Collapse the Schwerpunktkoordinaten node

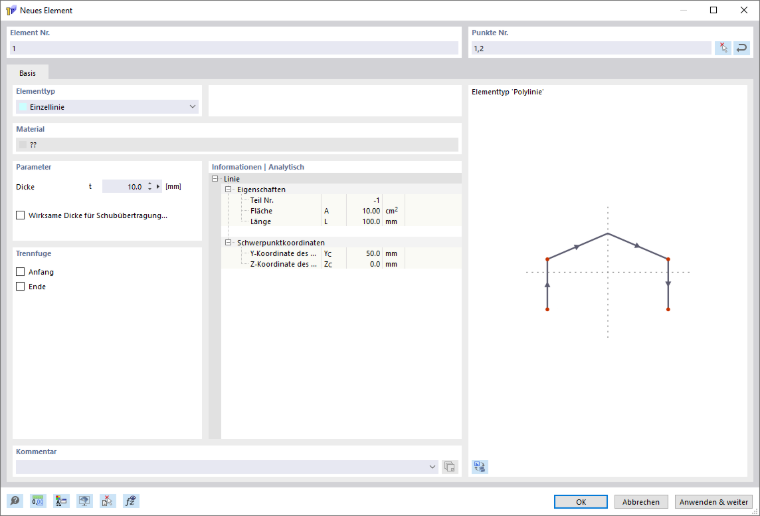pos(228,243)
